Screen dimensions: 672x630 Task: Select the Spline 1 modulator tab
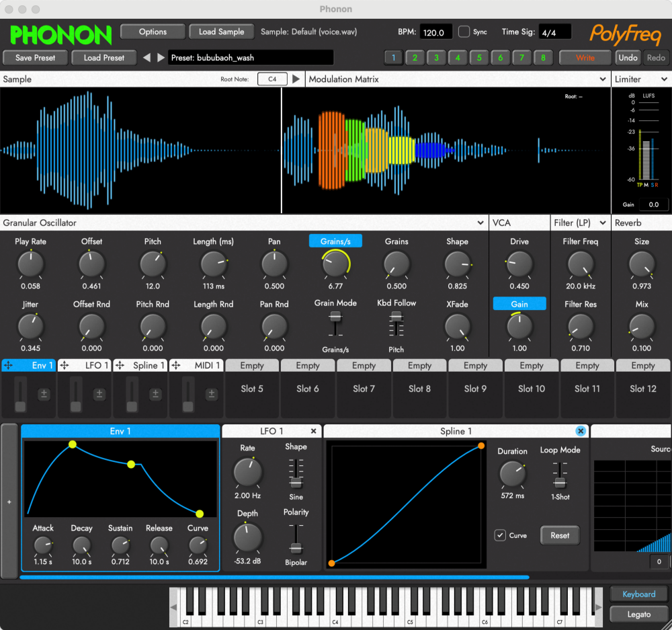coord(140,365)
